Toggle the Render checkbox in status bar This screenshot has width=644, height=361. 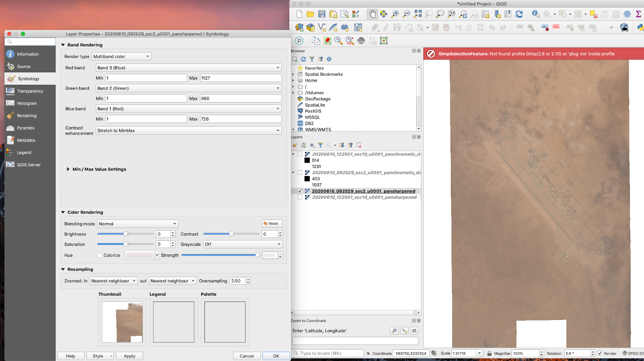(x=600, y=353)
